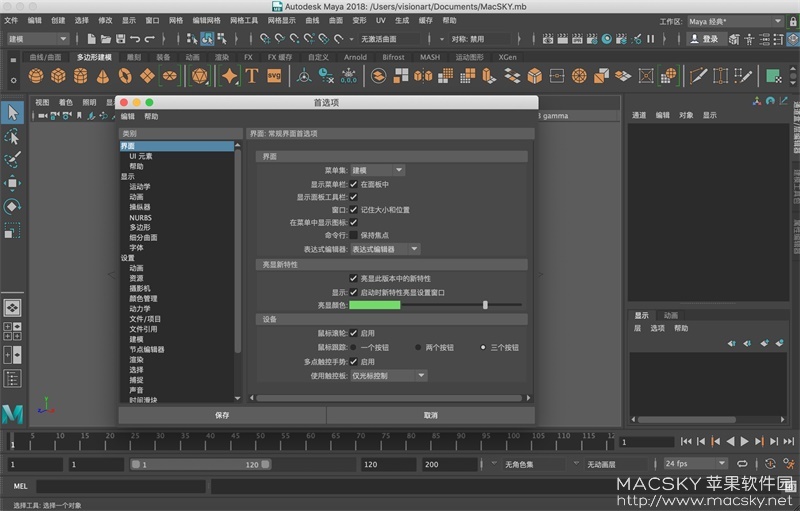Create a polygon cube from the shelf

click(58, 76)
